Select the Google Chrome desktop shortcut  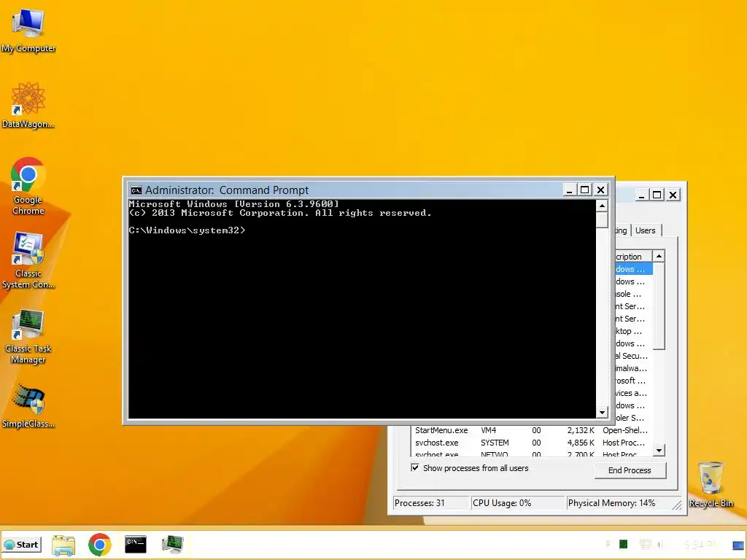point(28,187)
